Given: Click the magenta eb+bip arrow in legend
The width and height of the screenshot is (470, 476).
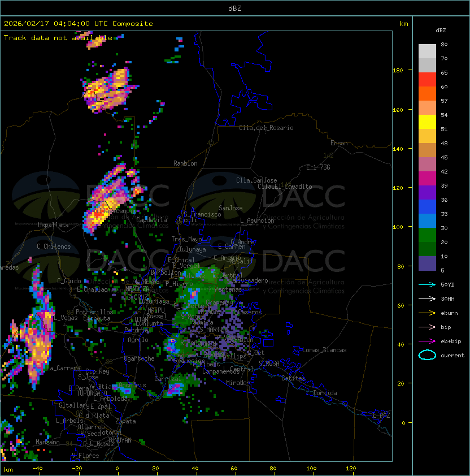Looking at the screenshot, I should click(427, 341).
